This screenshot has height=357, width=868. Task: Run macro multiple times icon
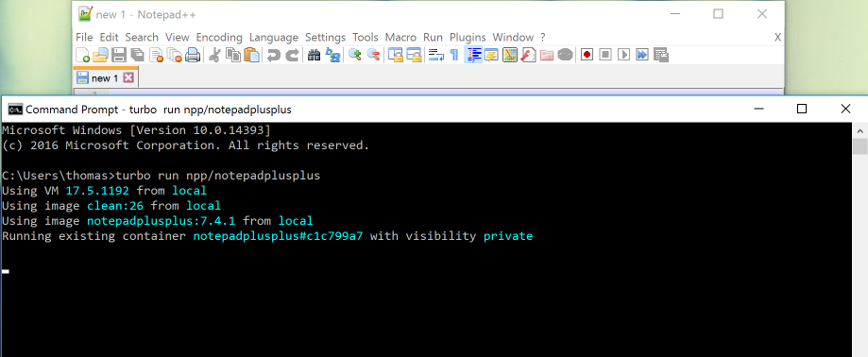(x=642, y=55)
